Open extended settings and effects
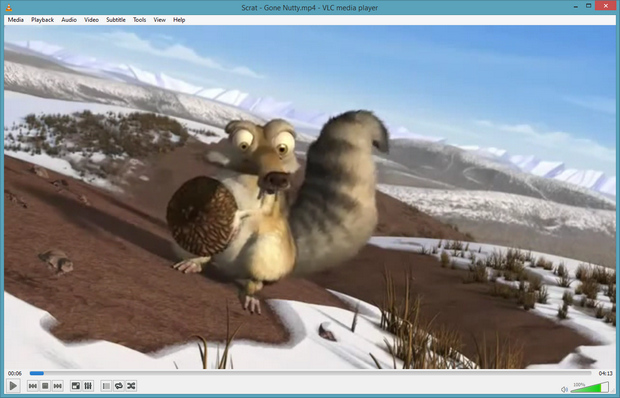 (88, 386)
